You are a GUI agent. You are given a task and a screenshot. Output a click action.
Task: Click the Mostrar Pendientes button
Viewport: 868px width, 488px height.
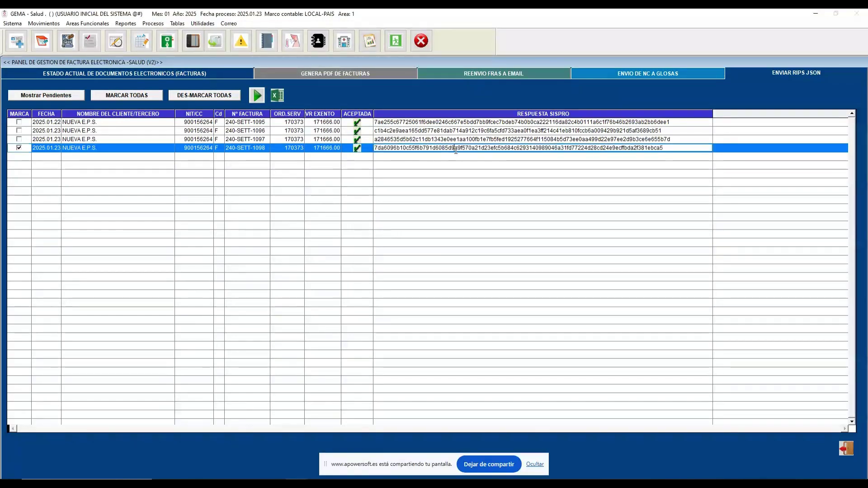click(x=46, y=95)
